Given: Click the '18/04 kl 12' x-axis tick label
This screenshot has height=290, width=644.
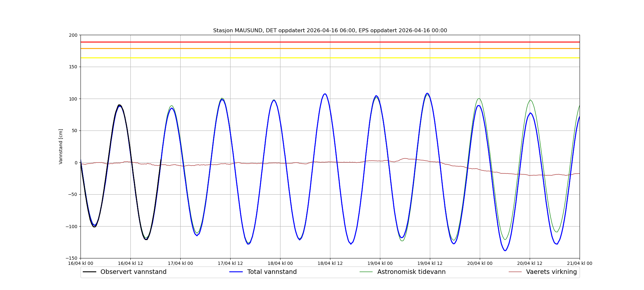Looking at the screenshot, I should tap(330, 263).
